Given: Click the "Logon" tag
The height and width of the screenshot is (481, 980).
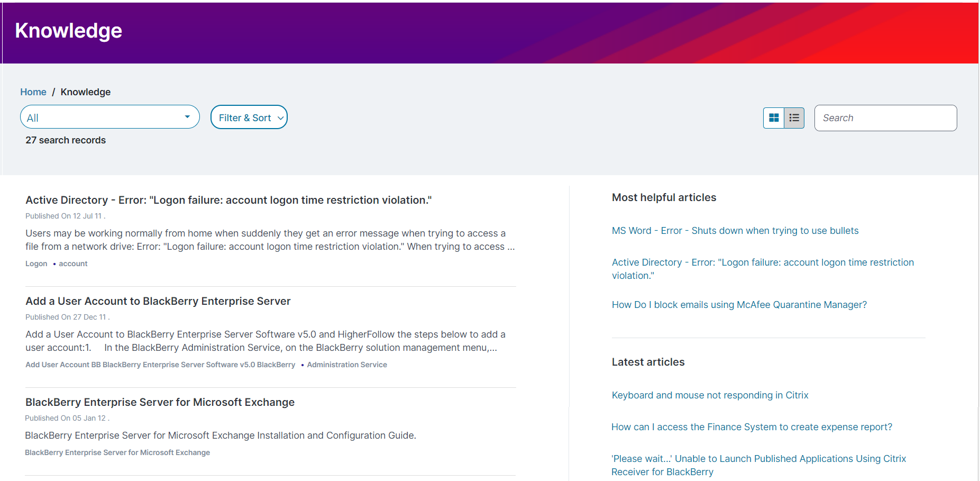Looking at the screenshot, I should [36, 263].
